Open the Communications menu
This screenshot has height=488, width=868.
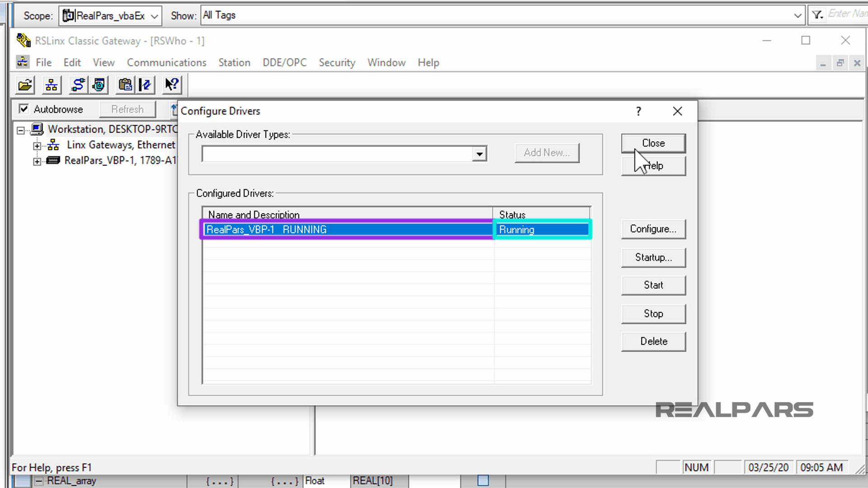166,62
